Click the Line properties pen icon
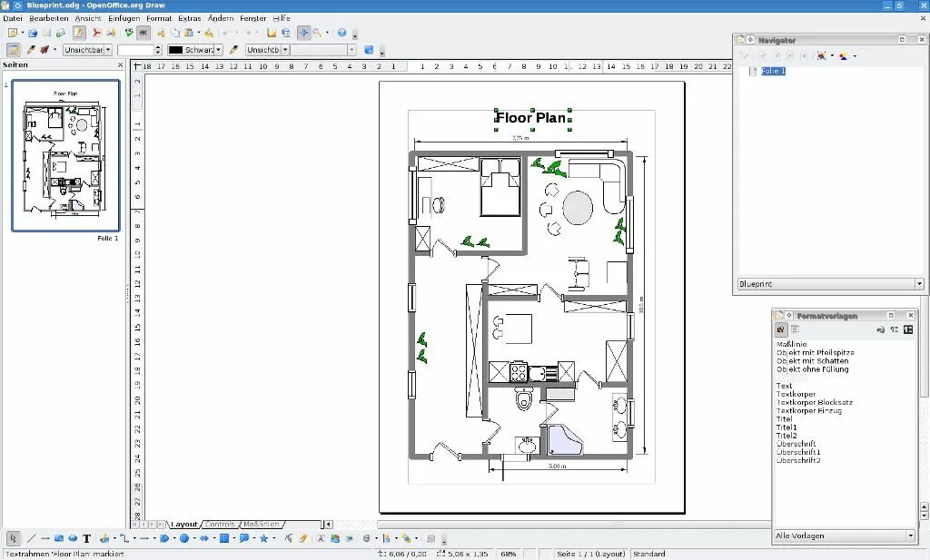Viewport: 930px width, 560px height. 30,50
